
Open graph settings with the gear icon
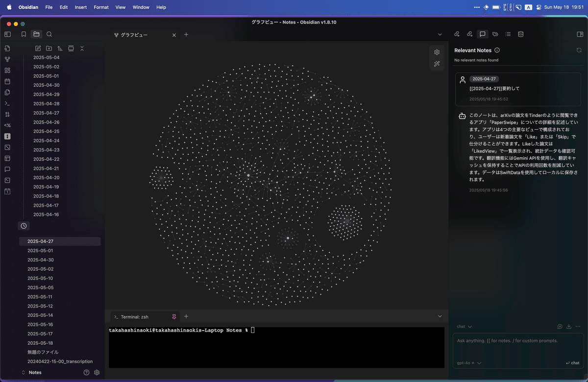point(437,51)
